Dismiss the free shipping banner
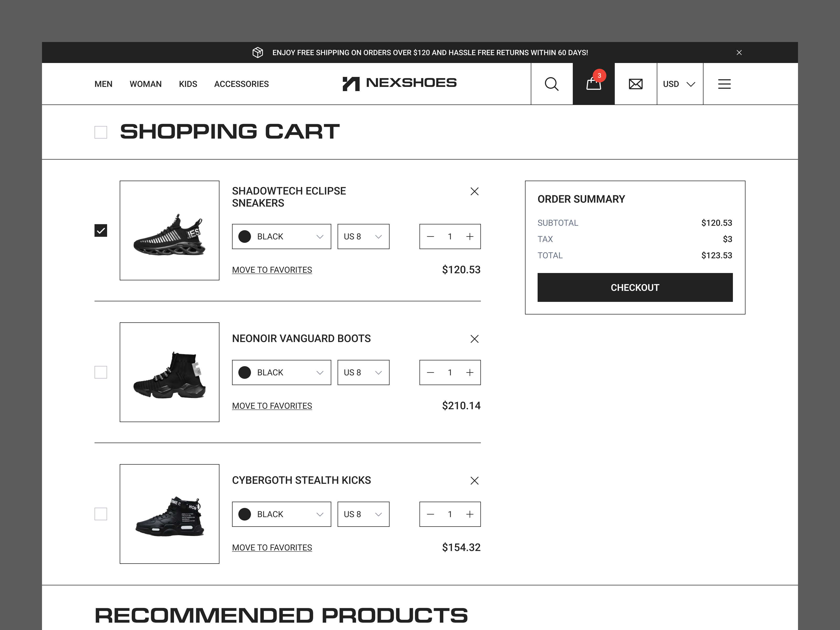840x630 pixels. 739,52
